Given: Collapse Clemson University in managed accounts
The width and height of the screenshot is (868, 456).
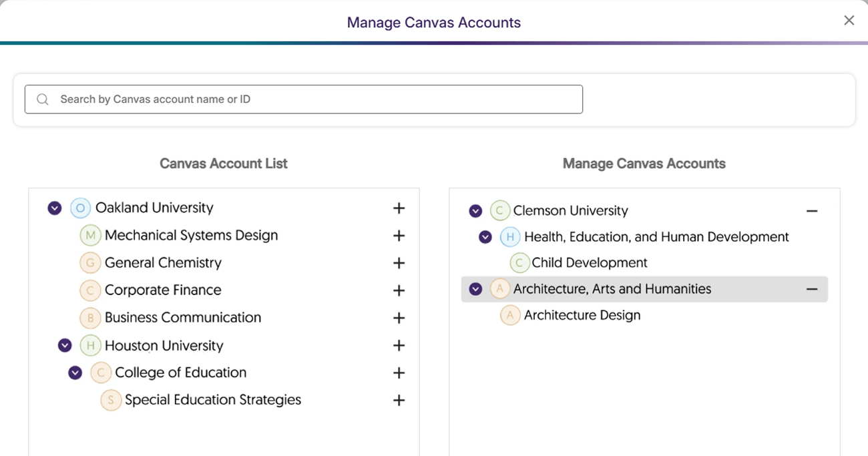Looking at the screenshot, I should [x=475, y=211].
